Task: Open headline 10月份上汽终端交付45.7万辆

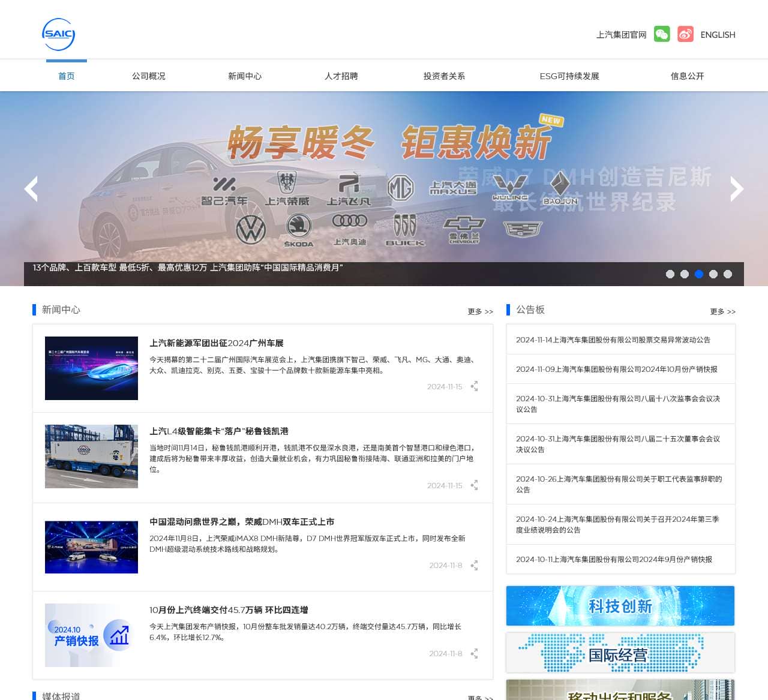Action: click(229, 610)
